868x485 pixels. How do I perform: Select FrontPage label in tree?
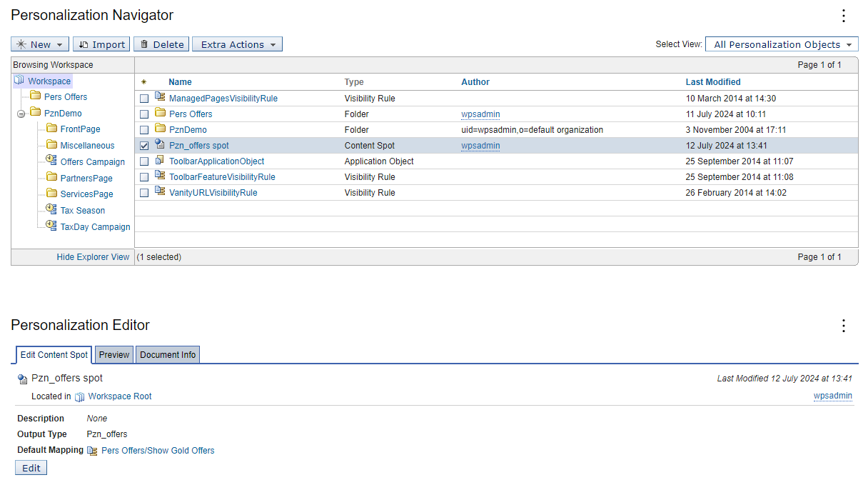point(81,129)
